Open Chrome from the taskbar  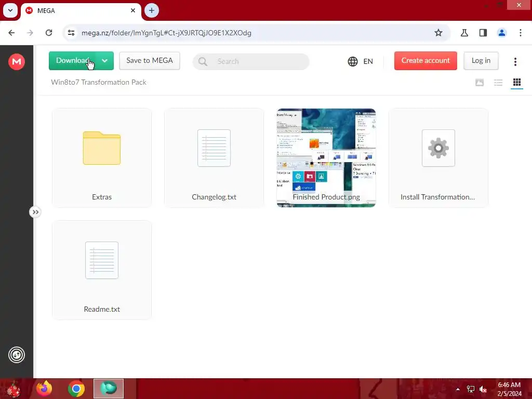click(76, 389)
